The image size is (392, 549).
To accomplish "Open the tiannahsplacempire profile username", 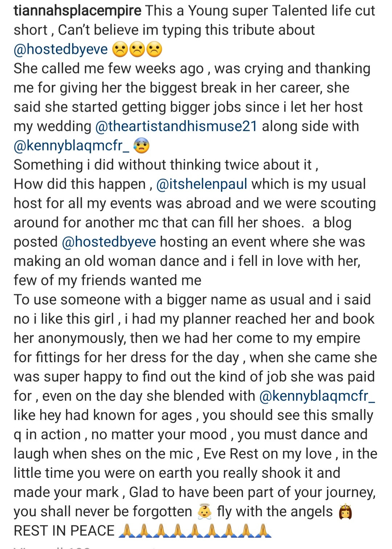I will [x=77, y=11].
